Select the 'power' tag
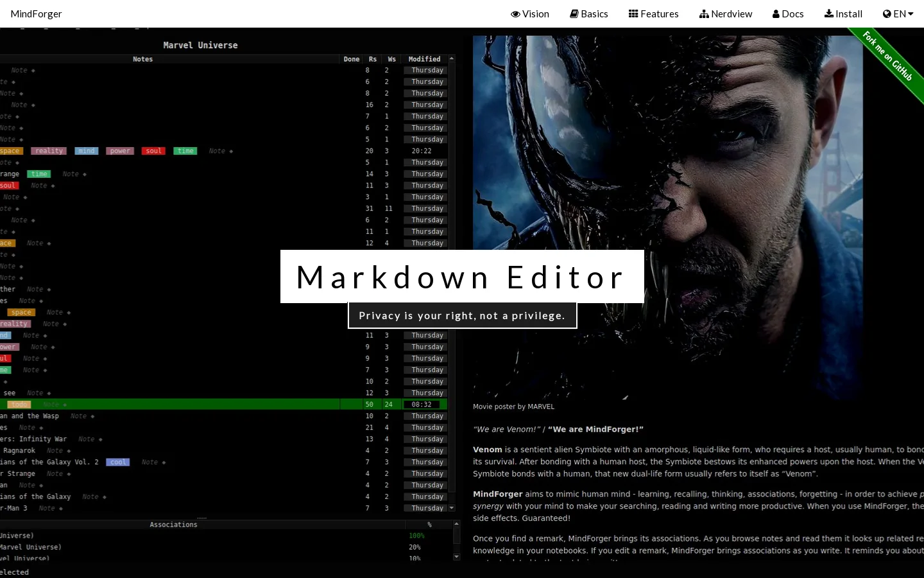 (120, 151)
